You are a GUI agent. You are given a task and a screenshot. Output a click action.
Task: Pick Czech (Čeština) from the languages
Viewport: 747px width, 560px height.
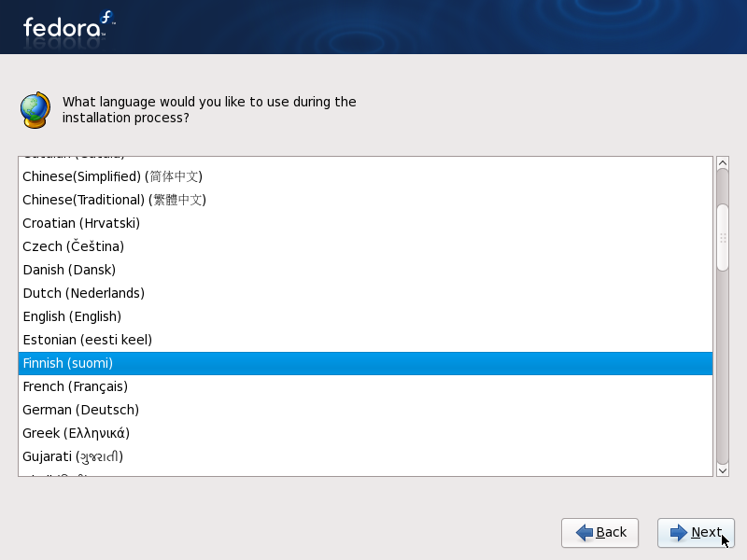point(73,246)
